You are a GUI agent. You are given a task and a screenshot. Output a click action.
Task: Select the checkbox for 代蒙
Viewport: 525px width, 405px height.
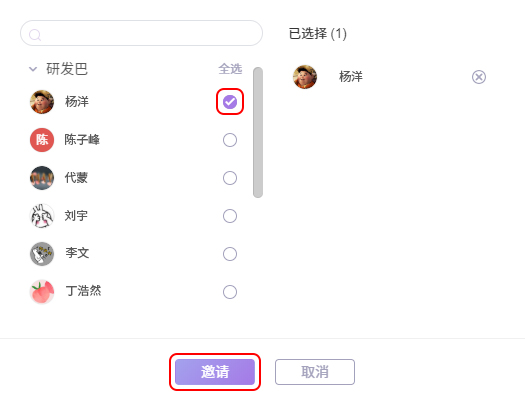pos(230,178)
